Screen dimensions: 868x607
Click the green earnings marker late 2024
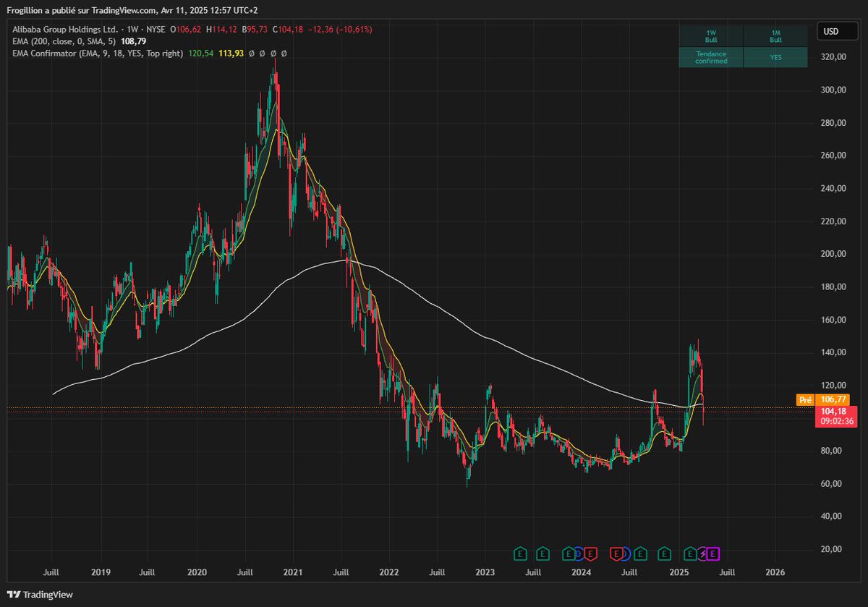pos(664,553)
